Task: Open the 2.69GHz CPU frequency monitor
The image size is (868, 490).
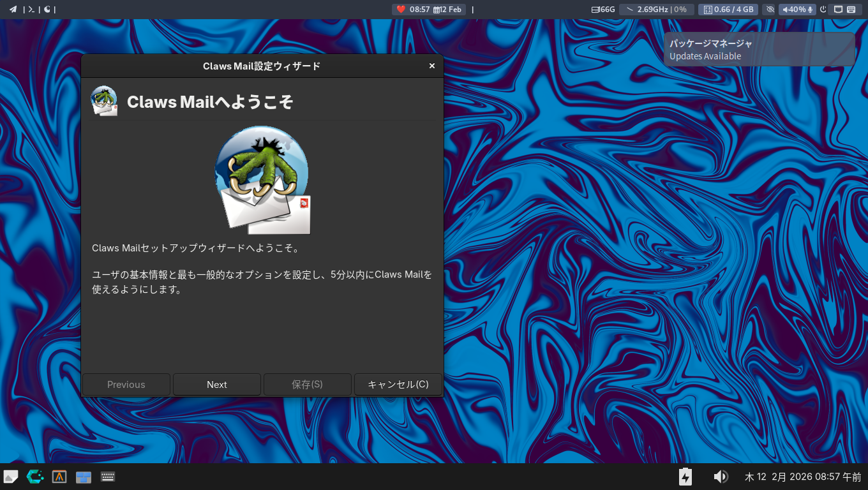Action: (656, 10)
